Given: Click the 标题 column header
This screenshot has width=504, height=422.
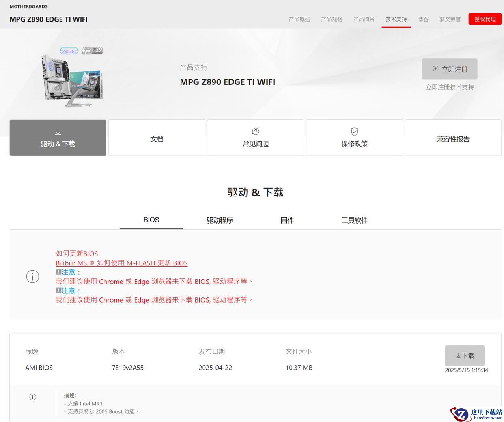Looking at the screenshot, I should tap(32, 351).
